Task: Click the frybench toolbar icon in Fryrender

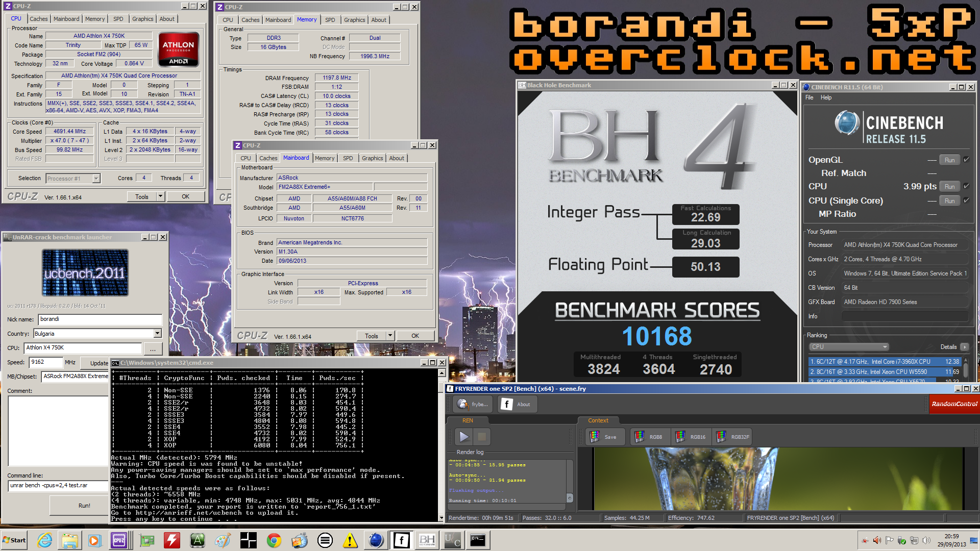Action: (473, 405)
